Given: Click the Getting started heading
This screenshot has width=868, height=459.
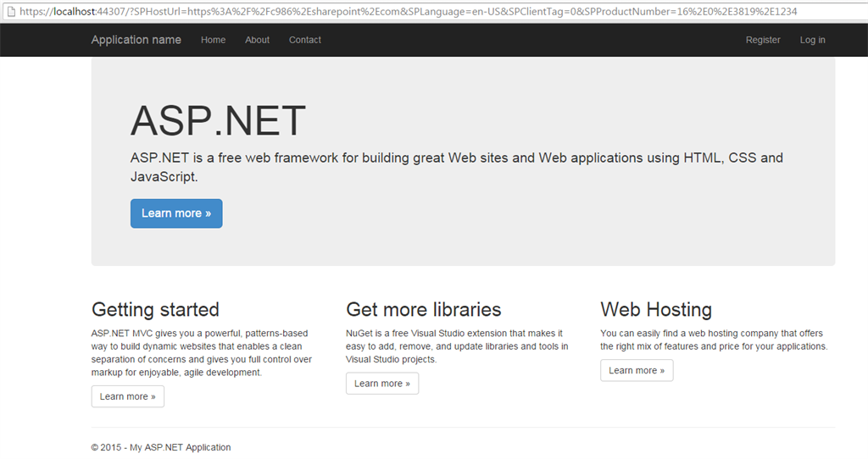Looking at the screenshot, I should pos(156,309).
